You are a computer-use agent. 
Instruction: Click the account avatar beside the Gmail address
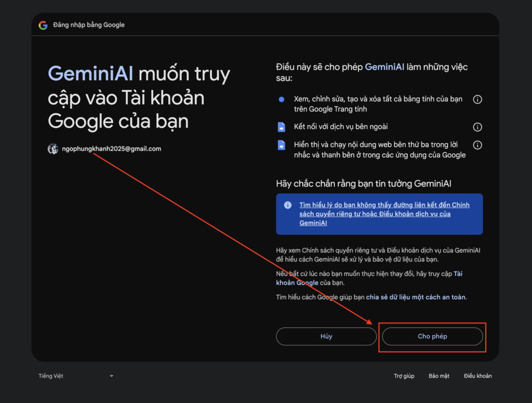click(x=53, y=149)
